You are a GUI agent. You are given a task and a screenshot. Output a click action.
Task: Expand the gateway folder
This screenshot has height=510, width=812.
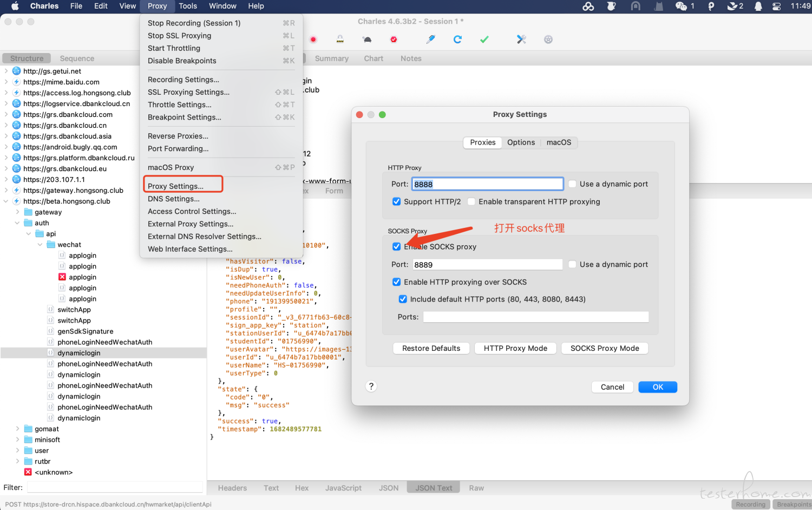[17, 212]
